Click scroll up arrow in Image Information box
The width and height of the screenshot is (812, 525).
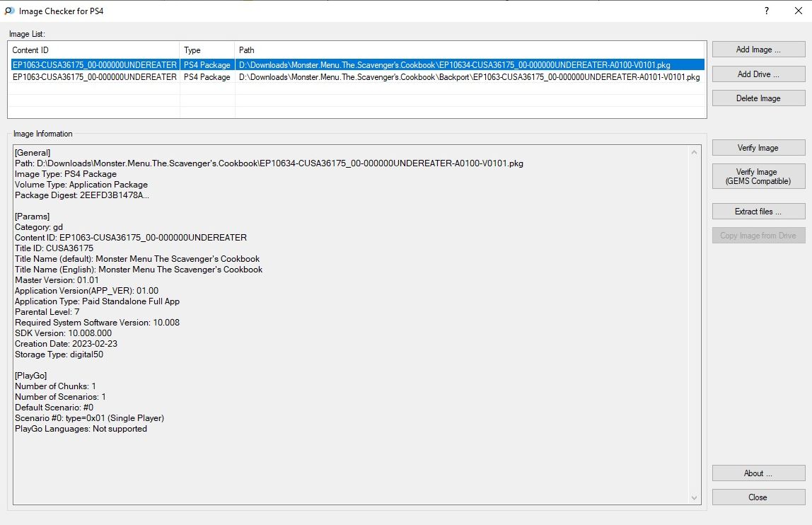[694, 152]
